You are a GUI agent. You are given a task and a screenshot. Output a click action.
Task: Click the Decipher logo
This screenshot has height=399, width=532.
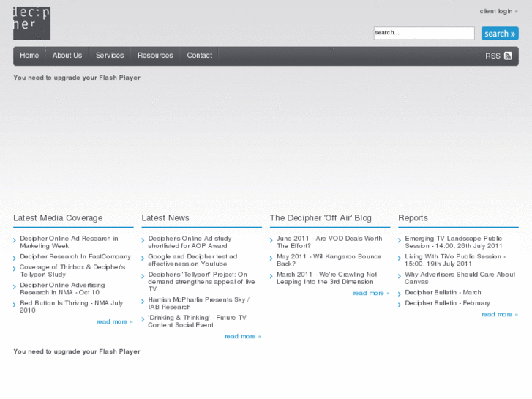tap(31, 23)
